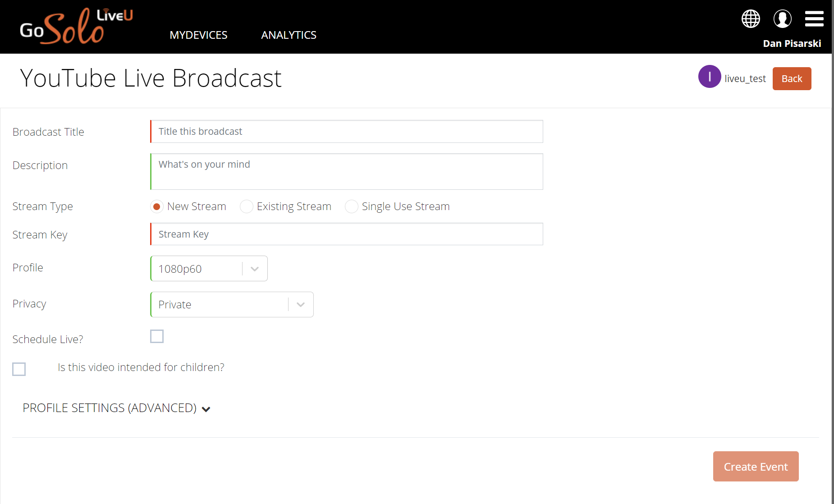The width and height of the screenshot is (834, 504).
Task: Check the intended for children checkbox
Action: 19,369
